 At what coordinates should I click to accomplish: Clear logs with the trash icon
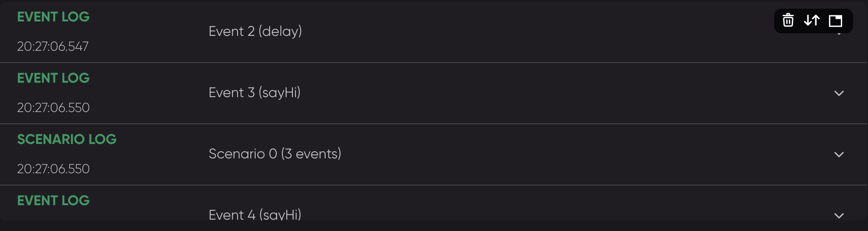[788, 20]
